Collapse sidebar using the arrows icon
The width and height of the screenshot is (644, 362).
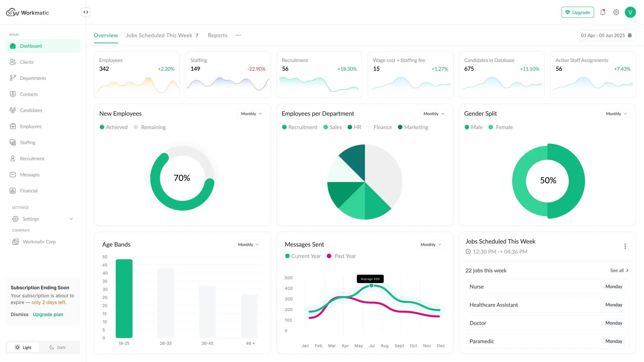(x=86, y=12)
